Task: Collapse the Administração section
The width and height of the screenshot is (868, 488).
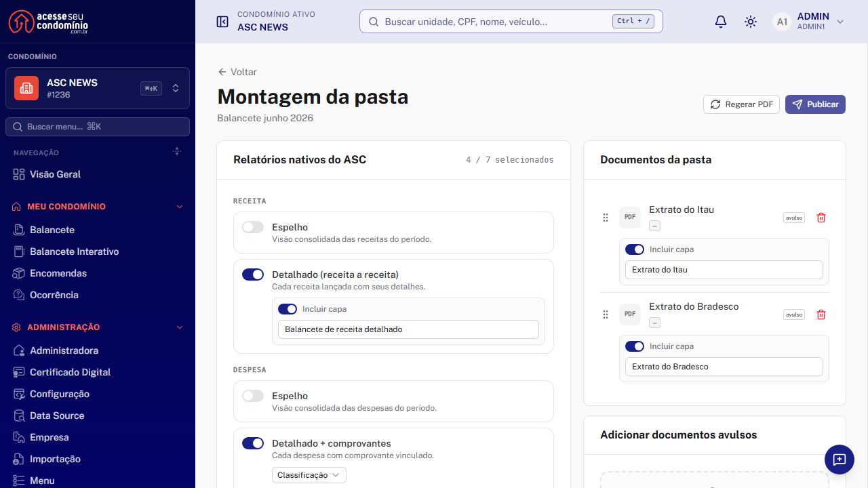Action: (180, 327)
